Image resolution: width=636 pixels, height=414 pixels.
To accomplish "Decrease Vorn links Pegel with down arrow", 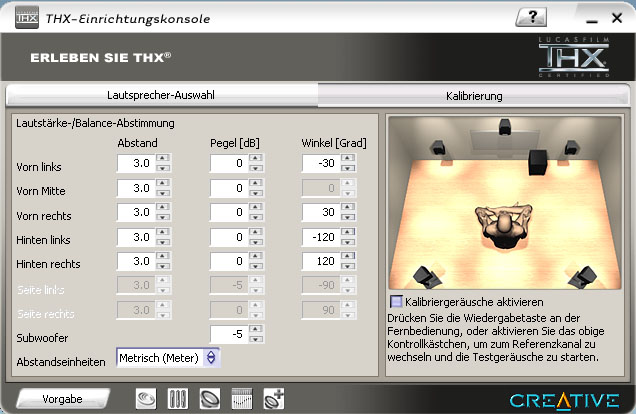I will [256, 168].
